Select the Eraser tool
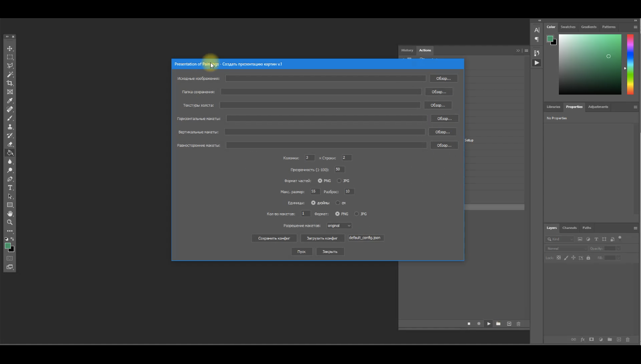This screenshot has width=641, height=364. (10, 144)
